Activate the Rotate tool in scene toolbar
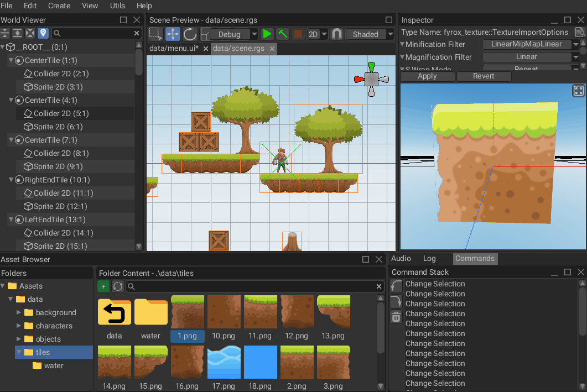The image size is (587, 392). tap(190, 34)
